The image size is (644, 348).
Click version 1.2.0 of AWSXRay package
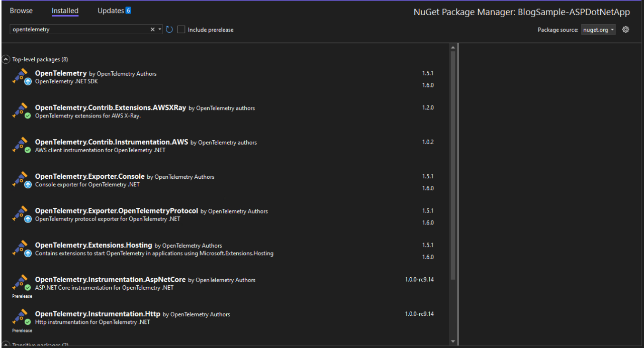(x=428, y=107)
